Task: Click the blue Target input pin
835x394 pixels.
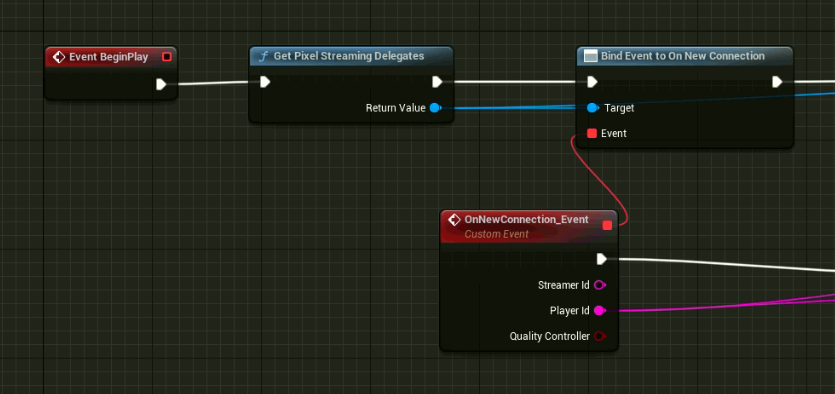Action: click(593, 108)
